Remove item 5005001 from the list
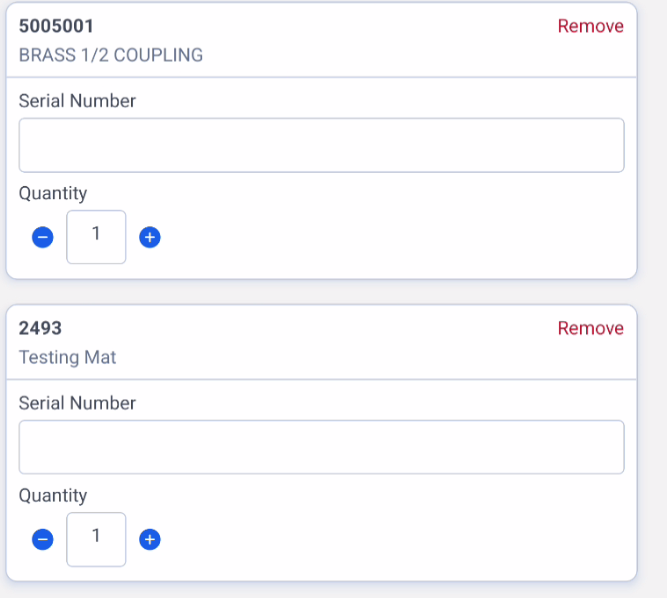This screenshot has height=598, width=667. point(590,26)
